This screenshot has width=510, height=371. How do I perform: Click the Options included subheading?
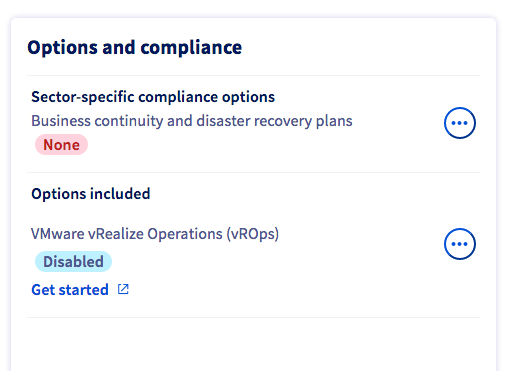[x=91, y=194]
